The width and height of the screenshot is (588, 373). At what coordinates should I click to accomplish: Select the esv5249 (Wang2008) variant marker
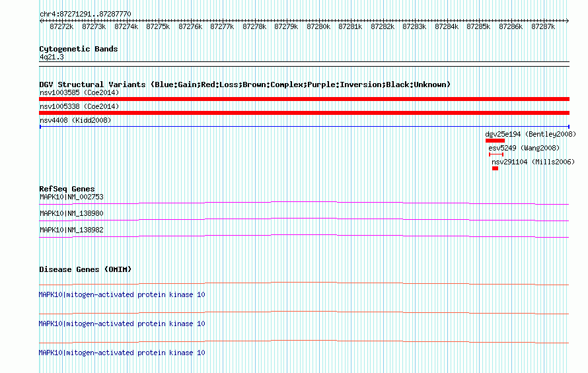pyautogui.click(x=496, y=154)
